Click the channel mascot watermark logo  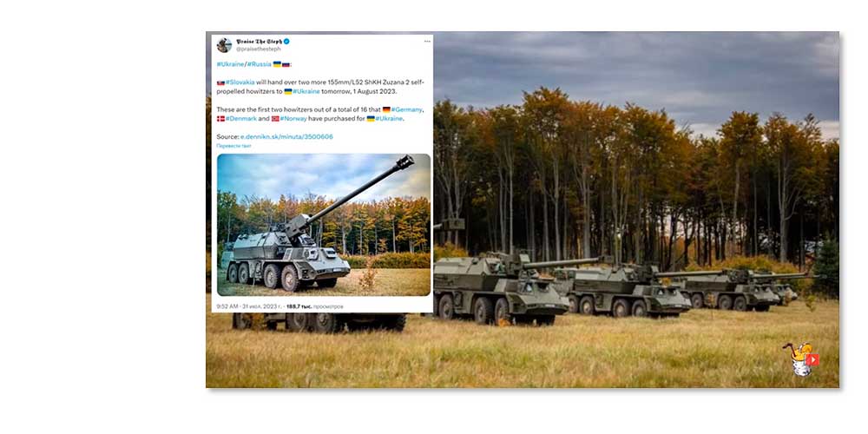click(800, 360)
